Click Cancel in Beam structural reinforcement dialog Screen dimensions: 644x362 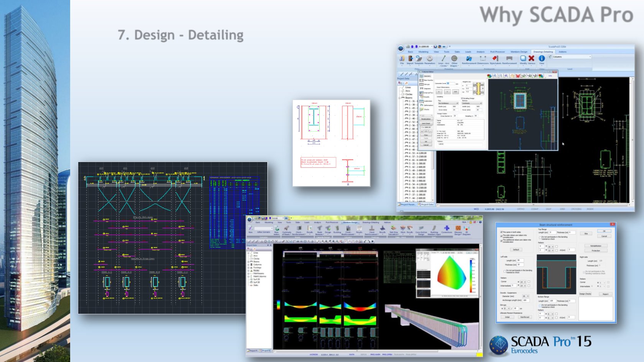coord(604,236)
